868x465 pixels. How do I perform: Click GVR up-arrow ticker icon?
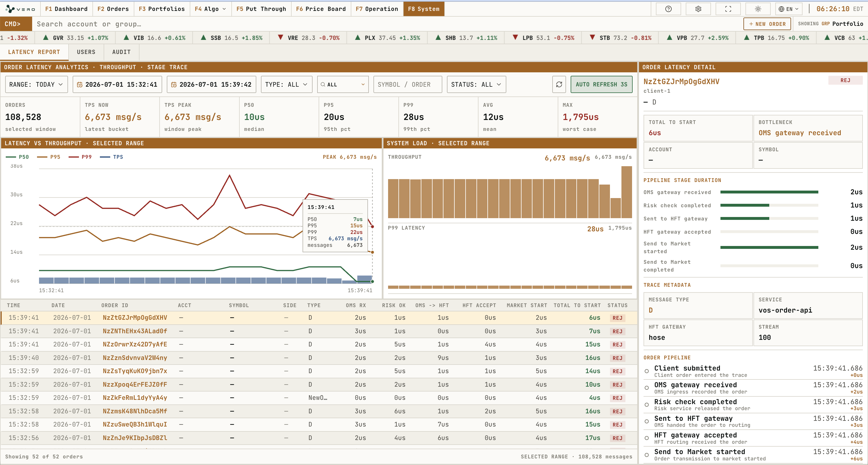point(46,37)
